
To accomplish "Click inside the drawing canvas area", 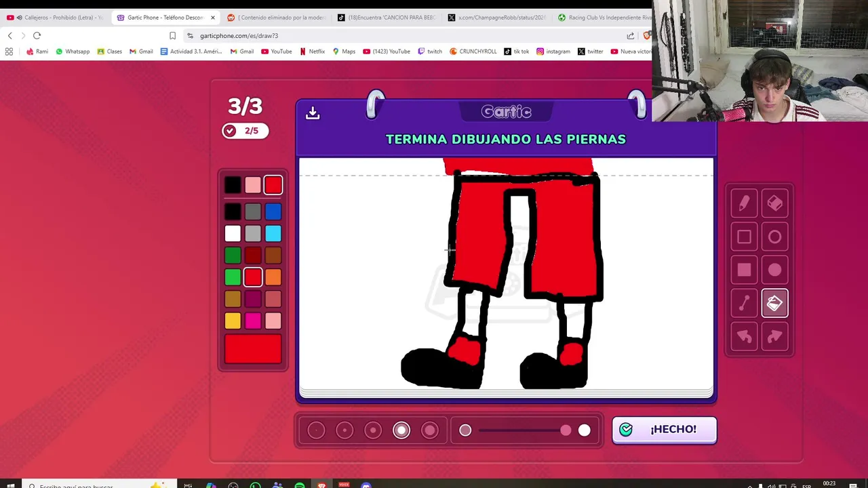I will pyautogui.click(x=506, y=274).
